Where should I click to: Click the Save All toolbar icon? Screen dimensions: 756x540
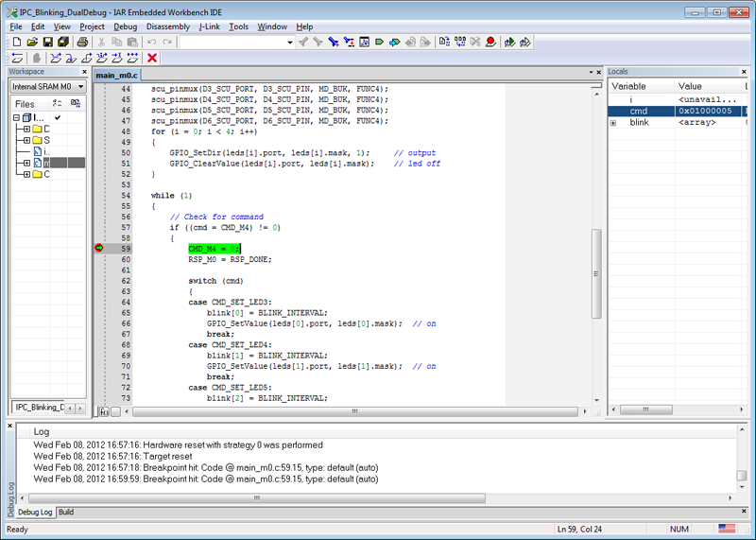coord(62,42)
